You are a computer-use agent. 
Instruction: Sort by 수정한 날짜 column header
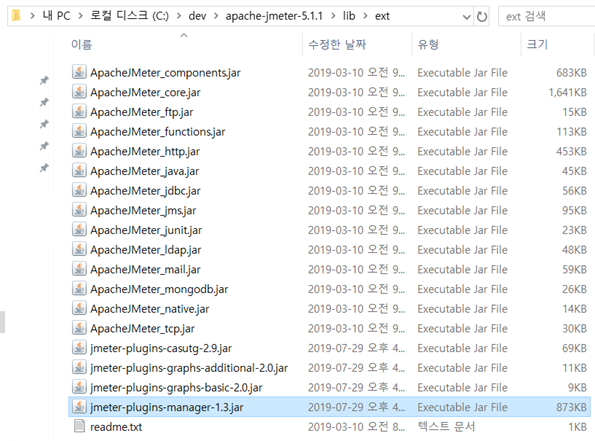tap(337, 44)
